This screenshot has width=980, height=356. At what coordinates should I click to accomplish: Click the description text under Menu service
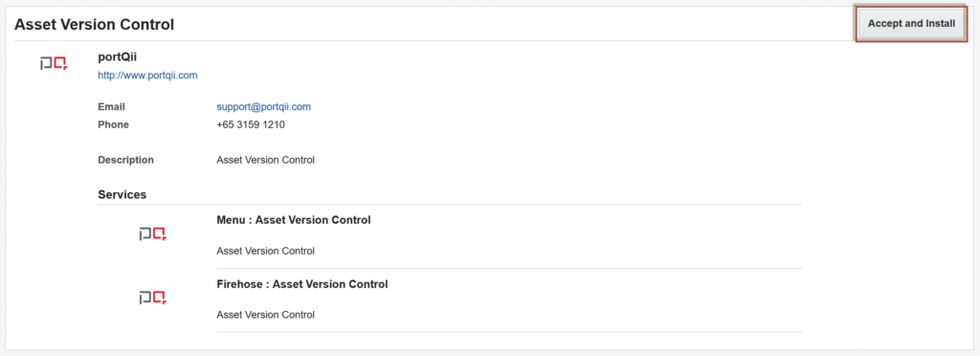[x=266, y=251]
